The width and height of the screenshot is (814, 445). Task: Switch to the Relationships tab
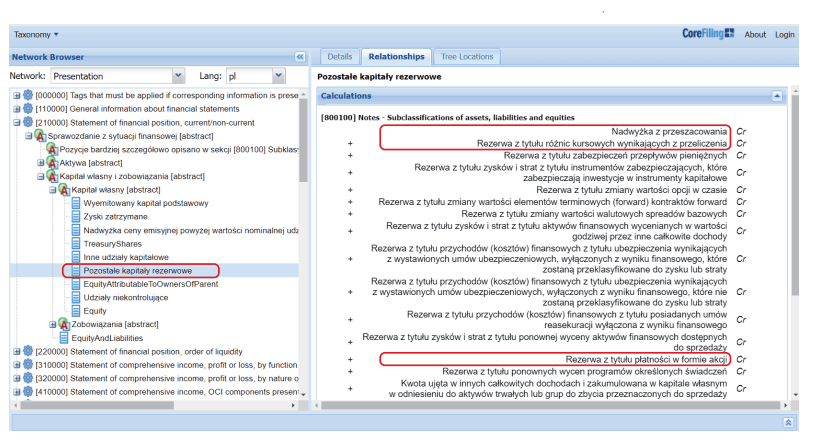[x=396, y=57]
